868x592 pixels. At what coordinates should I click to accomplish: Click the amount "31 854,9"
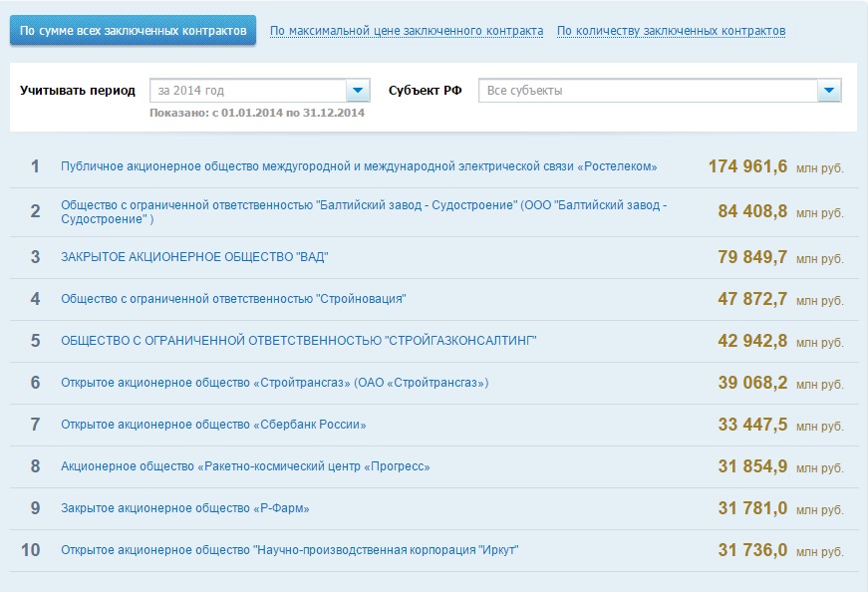[x=752, y=466]
